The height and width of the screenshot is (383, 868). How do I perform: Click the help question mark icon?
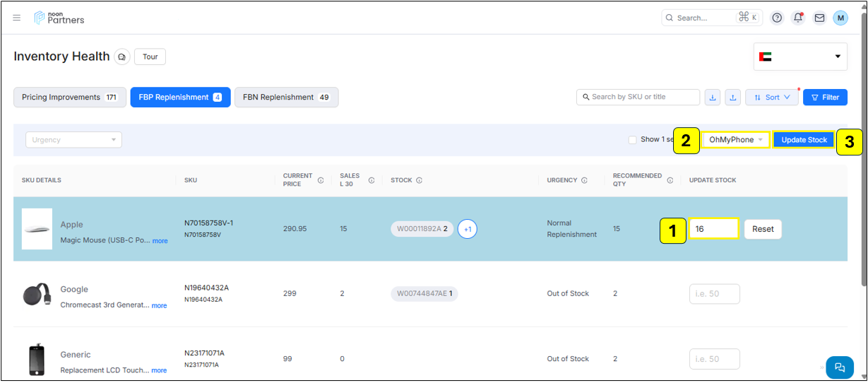[x=777, y=18]
